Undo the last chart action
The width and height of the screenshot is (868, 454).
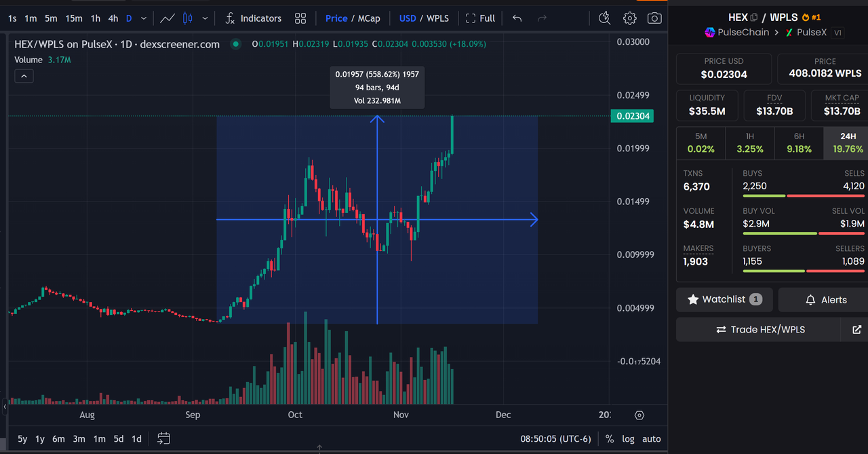point(517,18)
